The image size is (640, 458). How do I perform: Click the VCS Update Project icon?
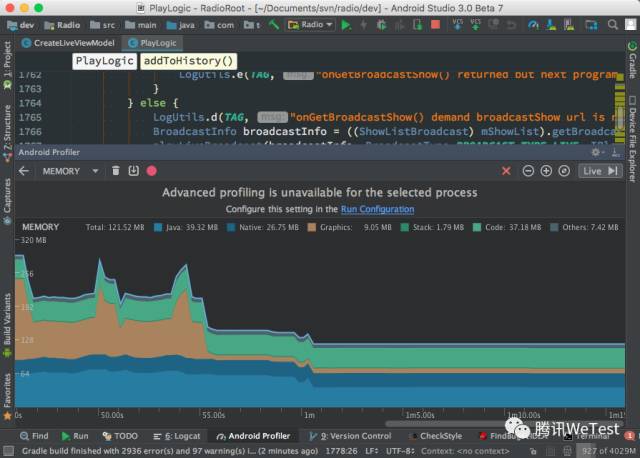coord(458,24)
